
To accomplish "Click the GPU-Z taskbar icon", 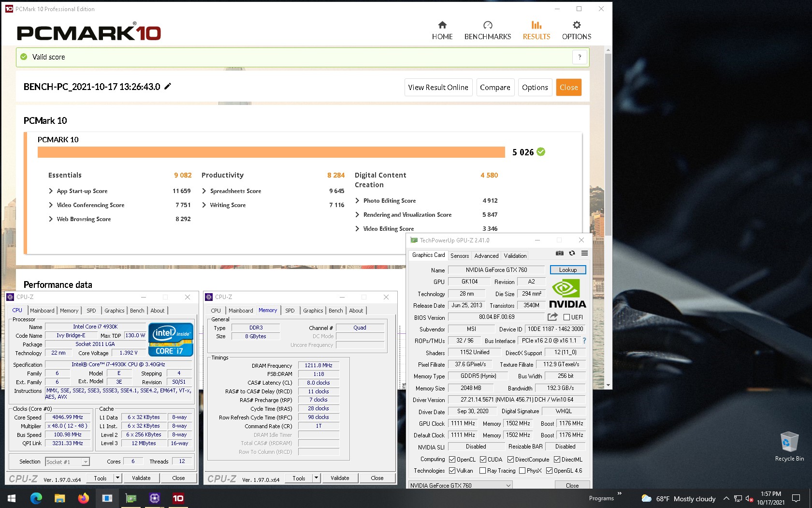I will click(131, 498).
